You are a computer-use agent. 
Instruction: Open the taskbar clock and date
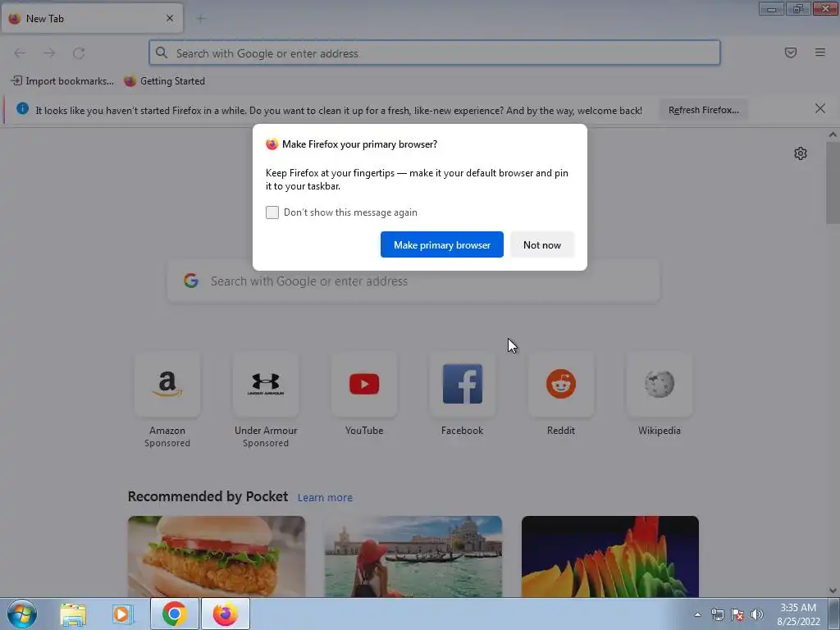798,614
